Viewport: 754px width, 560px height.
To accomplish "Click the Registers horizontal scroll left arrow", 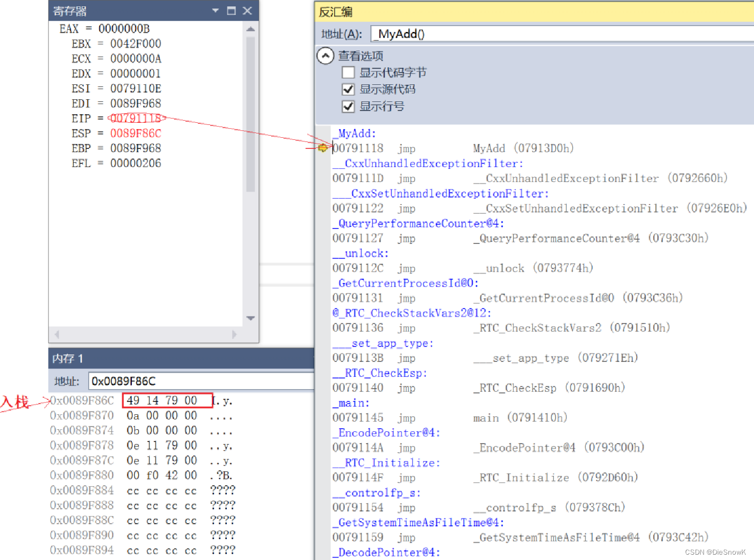I will coord(57,335).
